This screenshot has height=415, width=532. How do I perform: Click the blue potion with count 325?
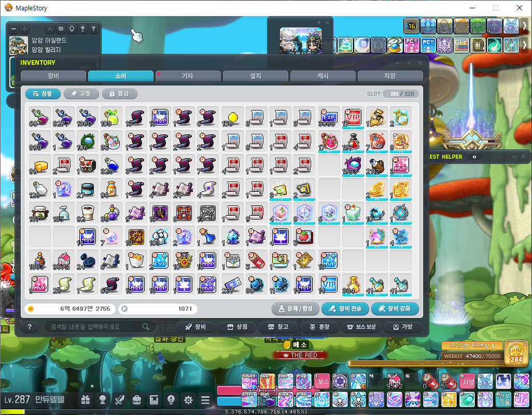coord(111,165)
